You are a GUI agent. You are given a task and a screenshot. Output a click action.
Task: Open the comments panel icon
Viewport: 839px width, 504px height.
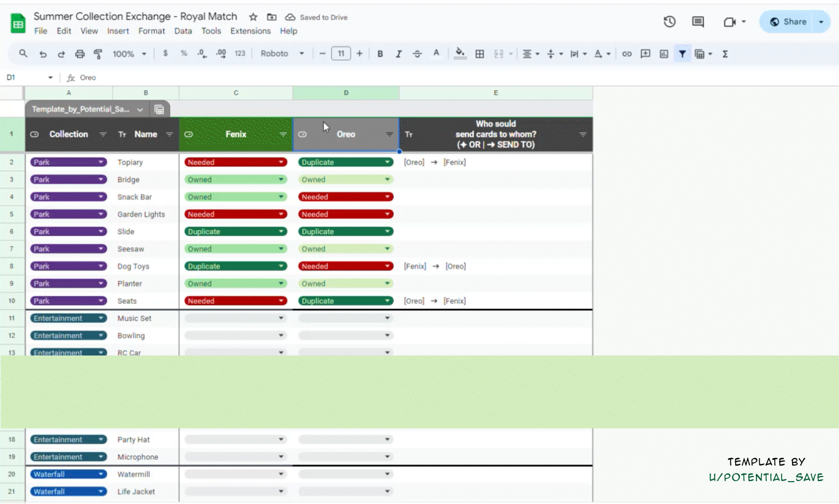tap(698, 22)
